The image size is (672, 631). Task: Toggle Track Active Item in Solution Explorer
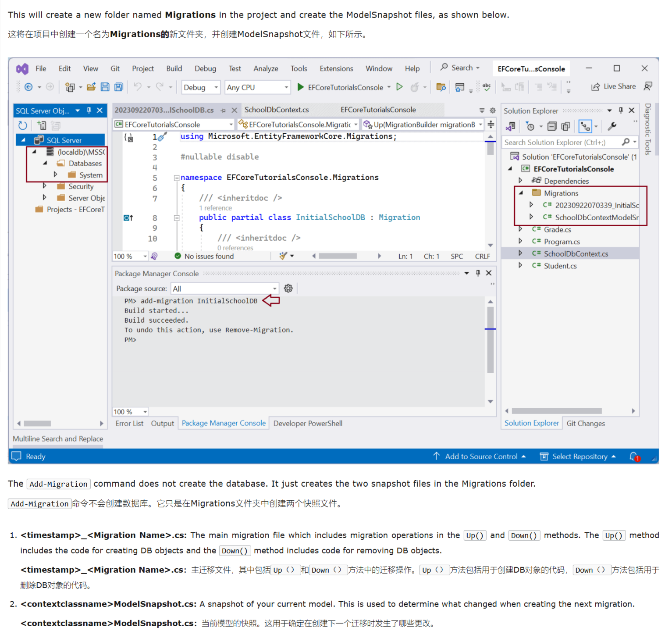pyautogui.click(x=585, y=127)
